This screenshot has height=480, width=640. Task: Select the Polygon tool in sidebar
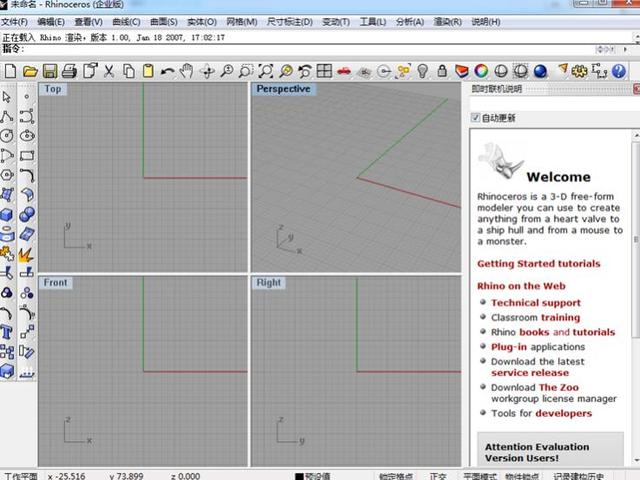coord(7,175)
